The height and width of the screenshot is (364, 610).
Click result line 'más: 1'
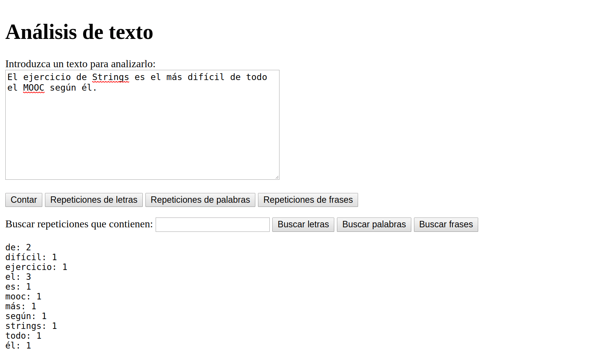21,306
